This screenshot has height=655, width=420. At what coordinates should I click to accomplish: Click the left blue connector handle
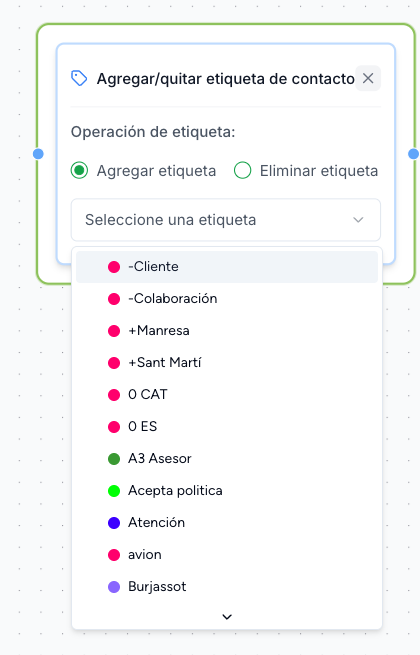38,154
